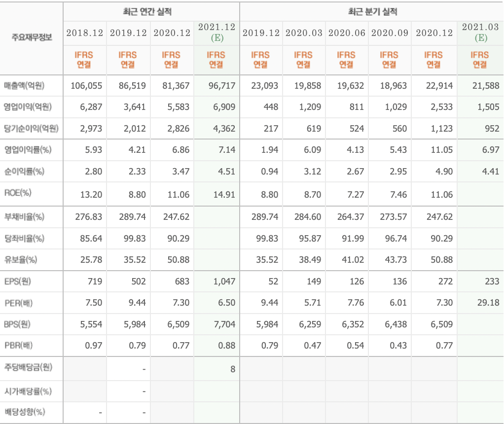The height and width of the screenshot is (424, 504).
Task: Click the dividend per share value 8
Action: pos(233,369)
